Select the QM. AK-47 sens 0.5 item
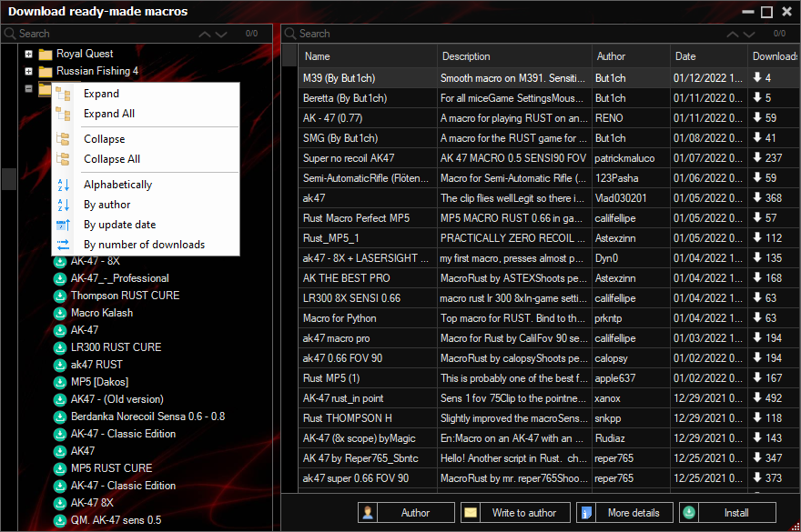Viewport: 801px width, 532px height. pyautogui.click(x=116, y=520)
